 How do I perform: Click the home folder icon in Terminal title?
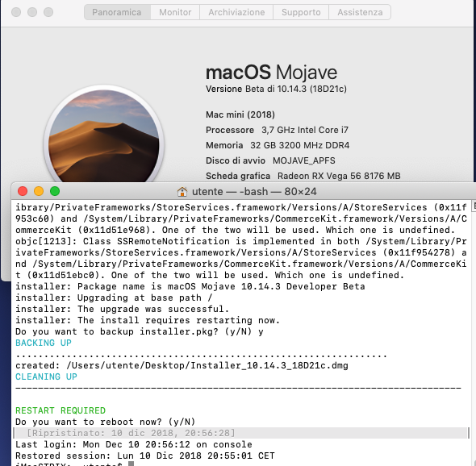[x=182, y=192]
